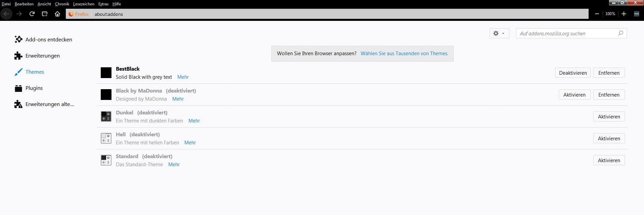644x215 pixels.
Task: Activate the Hell theme
Action: pyautogui.click(x=609, y=139)
